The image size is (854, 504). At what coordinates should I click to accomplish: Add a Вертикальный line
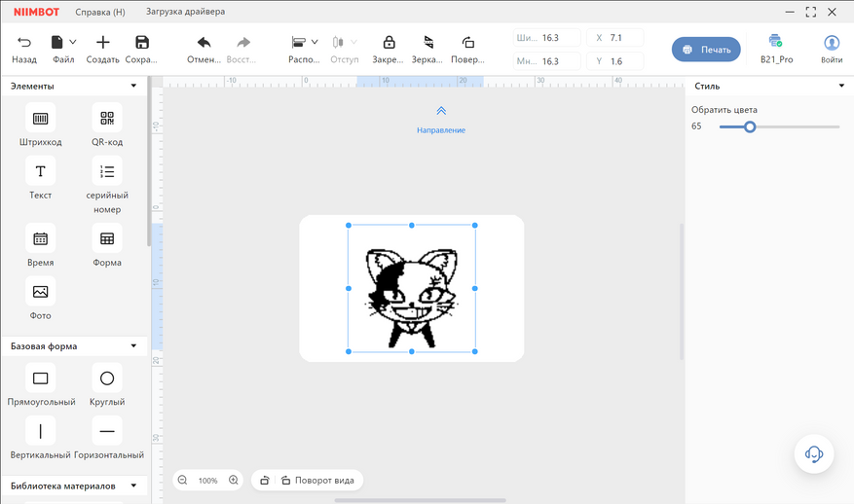pyautogui.click(x=40, y=431)
